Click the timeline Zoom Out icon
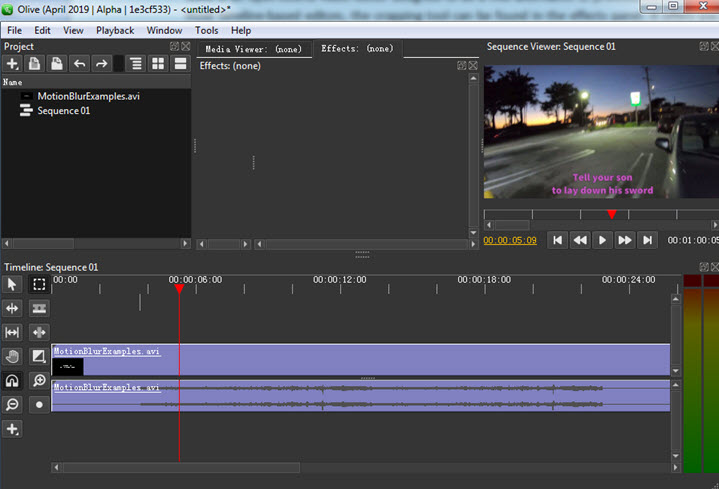The width and height of the screenshot is (719, 489). 13,405
